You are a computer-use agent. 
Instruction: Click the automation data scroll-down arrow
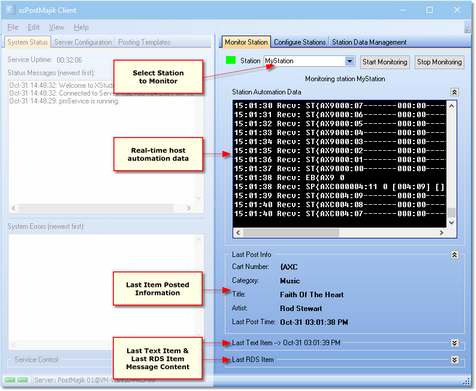pos(451,222)
